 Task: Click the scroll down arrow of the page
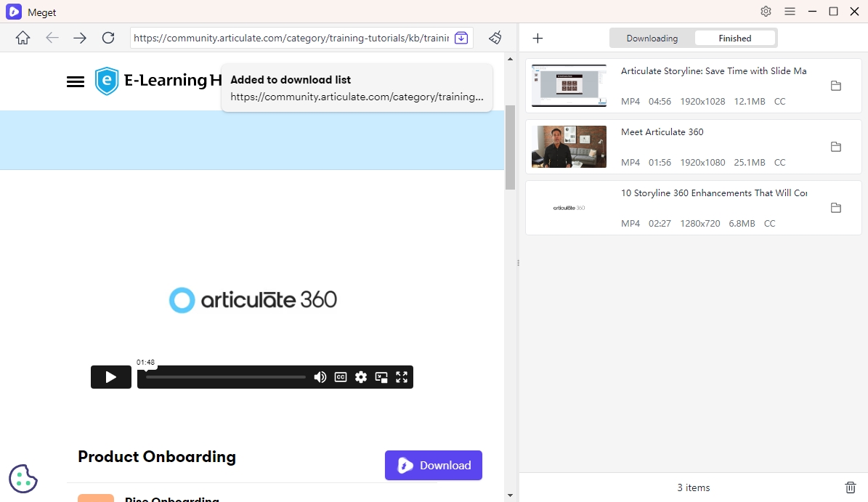[x=510, y=495]
